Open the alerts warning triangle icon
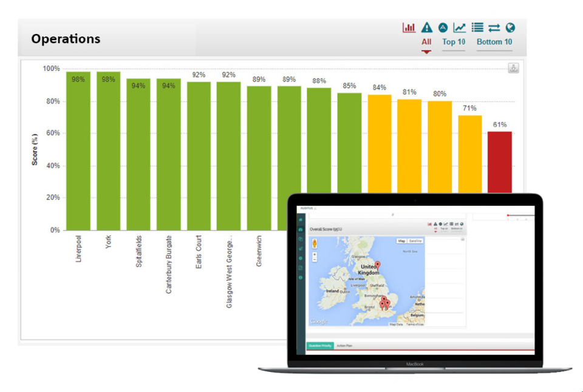The image size is (583, 392). pos(426,27)
